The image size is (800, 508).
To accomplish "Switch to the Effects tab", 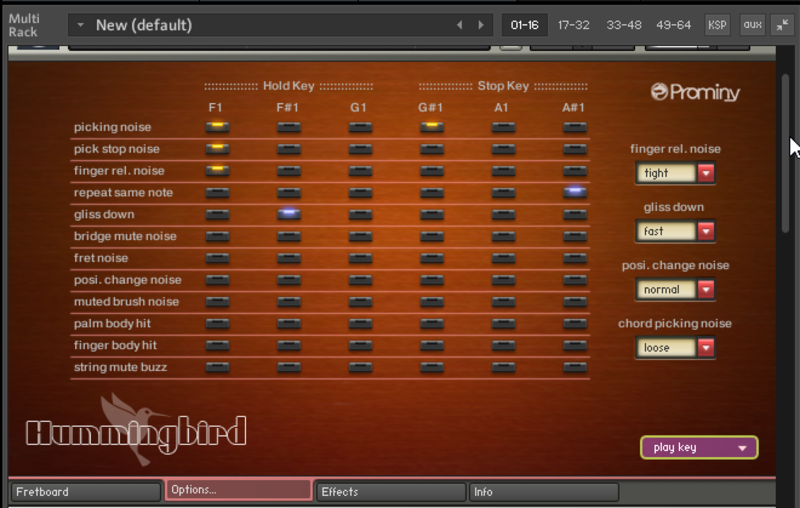I will 390,492.
